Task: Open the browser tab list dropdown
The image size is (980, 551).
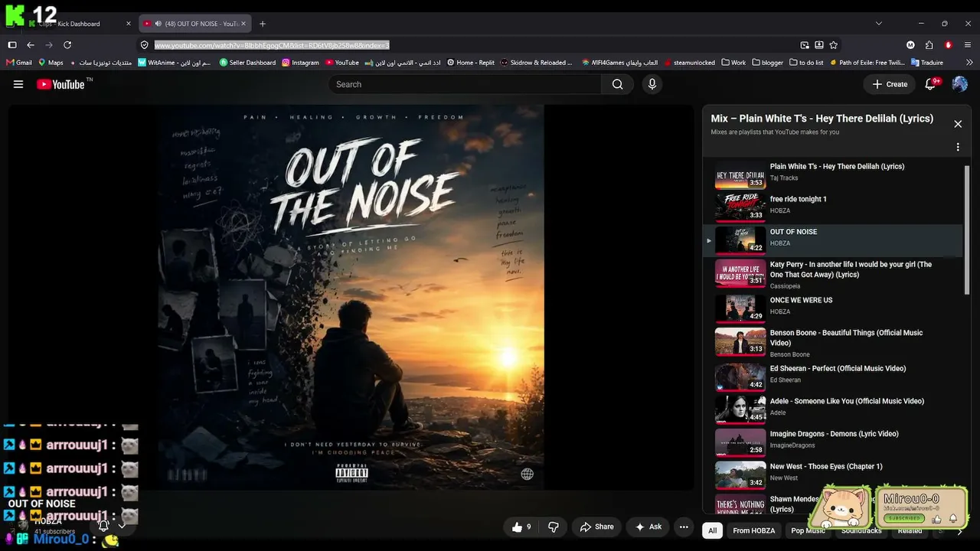Action: pyautogui.click(x=878, y=24)
